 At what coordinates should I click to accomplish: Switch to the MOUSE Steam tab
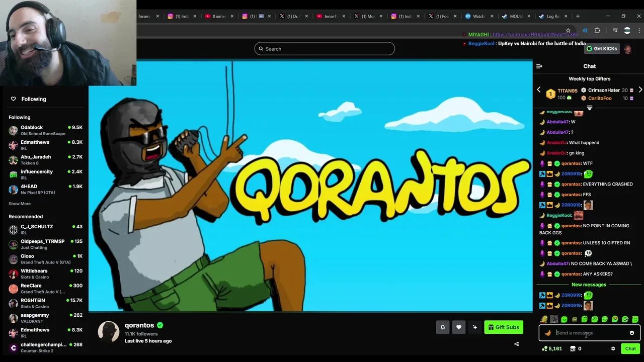pos(515,16)
